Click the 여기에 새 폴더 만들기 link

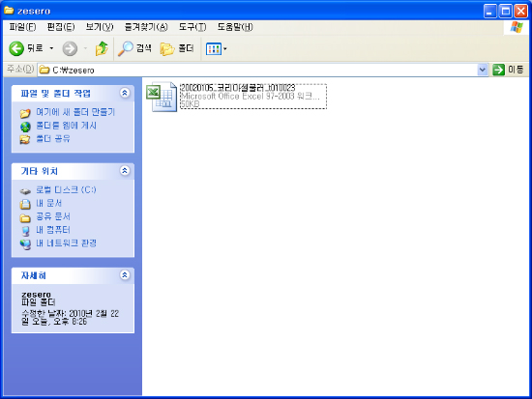[75, 112]
